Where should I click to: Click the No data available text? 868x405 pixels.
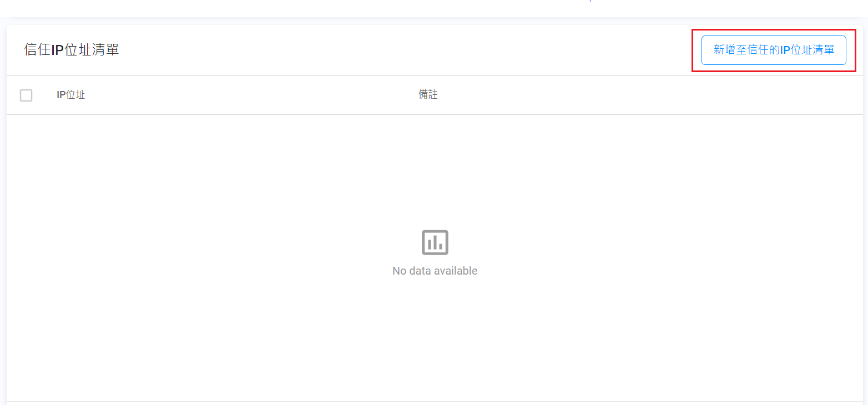(x=435, y=271)
